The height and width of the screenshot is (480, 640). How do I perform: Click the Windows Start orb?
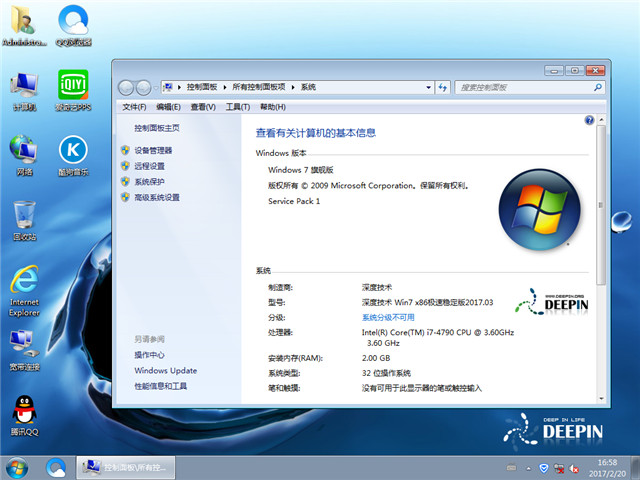click(x=17, y=468)
